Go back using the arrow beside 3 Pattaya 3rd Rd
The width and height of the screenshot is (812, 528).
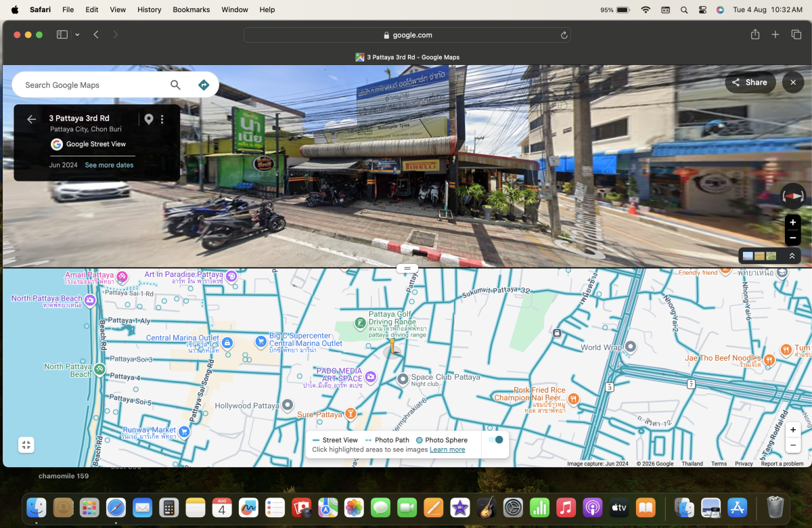pyautogui.click(x=31, y=119)
